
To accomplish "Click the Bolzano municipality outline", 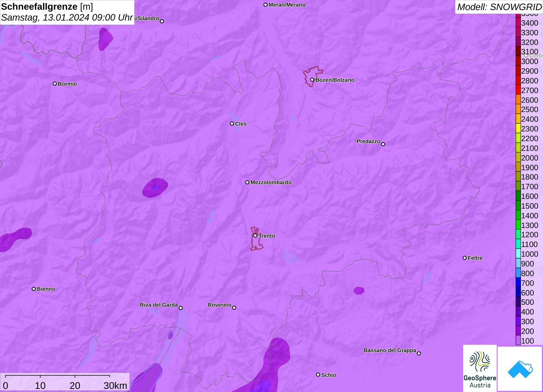I will 312,76.
